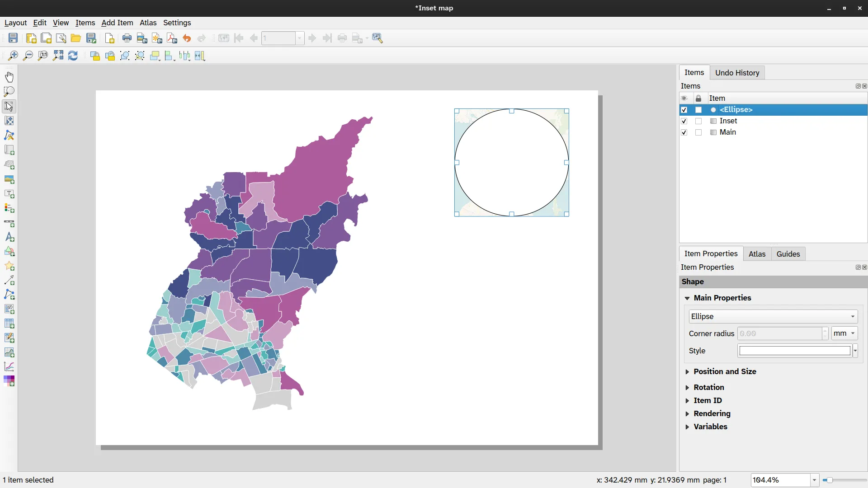Add a new label with the text tool
The image size is (868, 488).
click(x=9, y=194)
